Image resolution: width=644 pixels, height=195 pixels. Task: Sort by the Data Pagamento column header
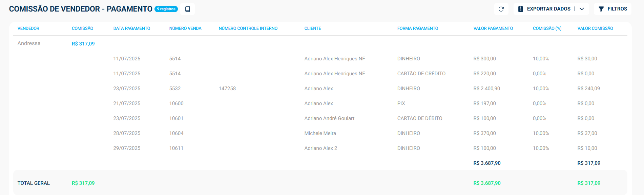coord(132,28)
